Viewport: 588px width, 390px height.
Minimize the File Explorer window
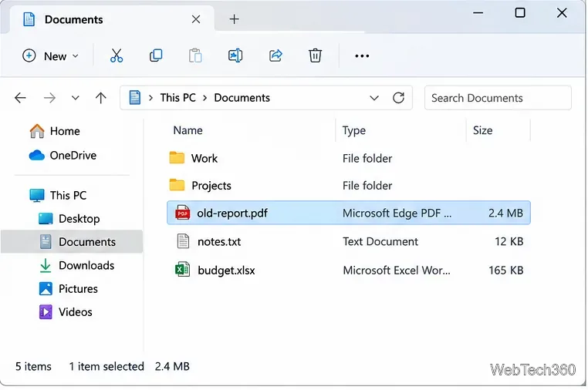478,13
